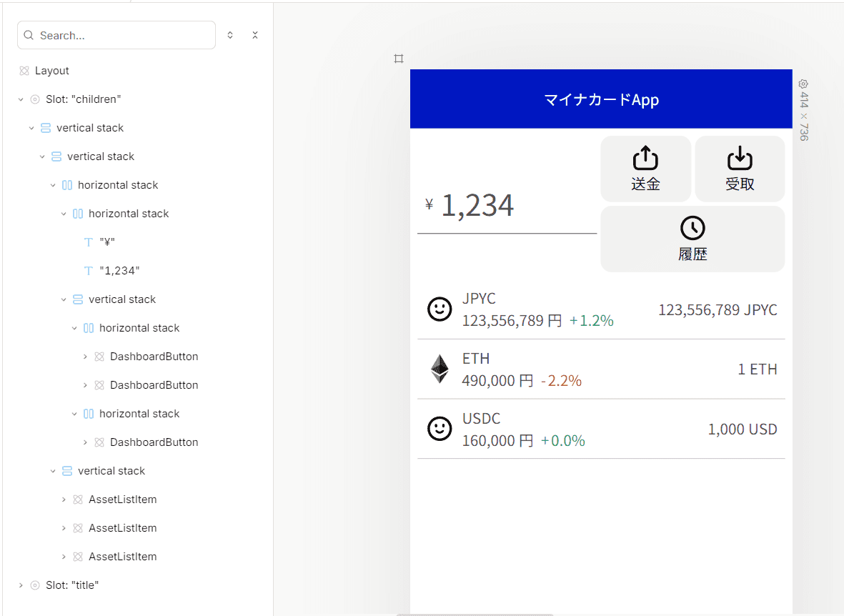Click the 160,000 円 value text

[497, 440]
